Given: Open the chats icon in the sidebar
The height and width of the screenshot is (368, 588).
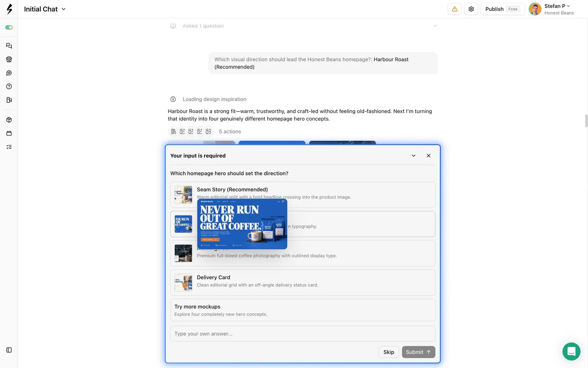Looking at the screenshot, I should (x=9, y=46).
